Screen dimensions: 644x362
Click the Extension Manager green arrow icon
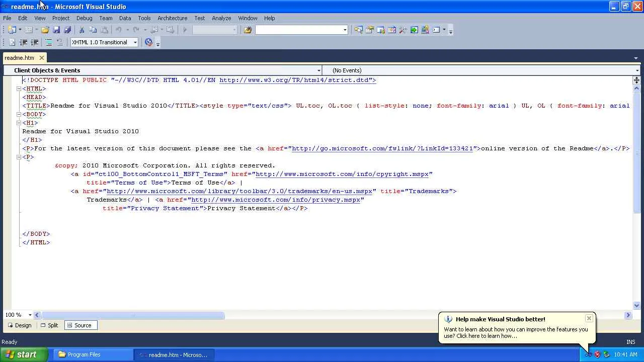click(414, 30)
